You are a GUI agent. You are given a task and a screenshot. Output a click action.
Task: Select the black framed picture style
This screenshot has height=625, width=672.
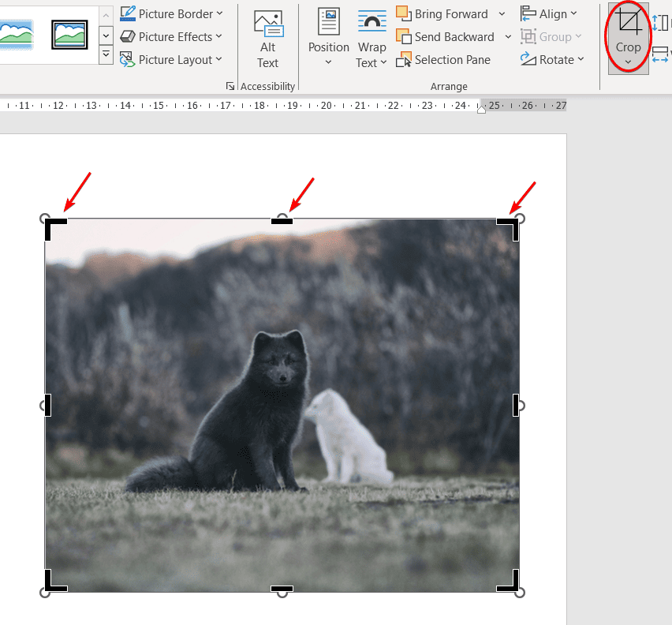click(x=69, y=34)
